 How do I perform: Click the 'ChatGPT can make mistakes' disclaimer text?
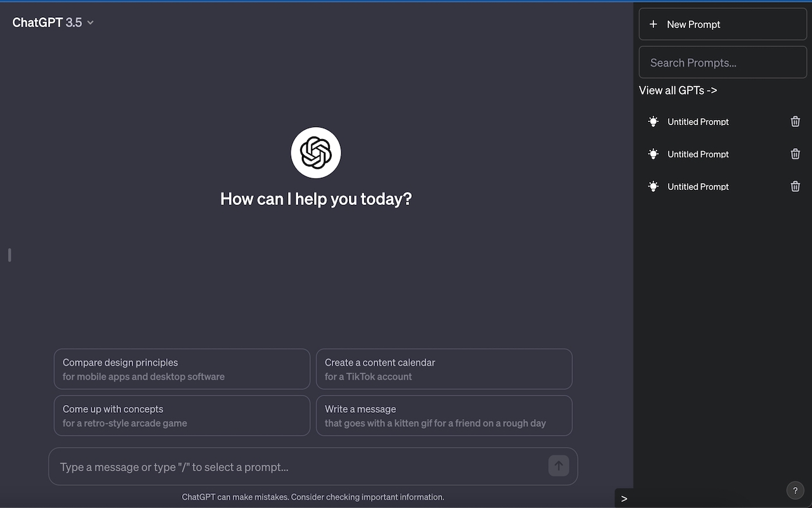tap(313, 497)
